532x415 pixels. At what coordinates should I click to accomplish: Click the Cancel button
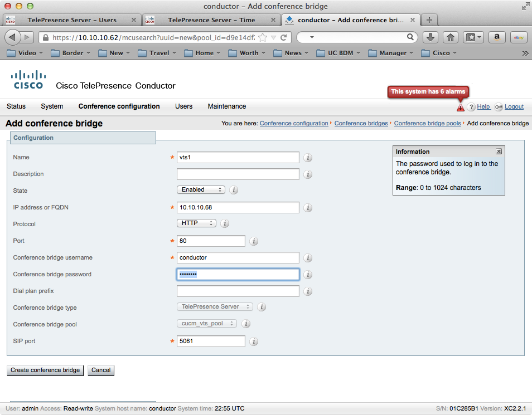101,370
